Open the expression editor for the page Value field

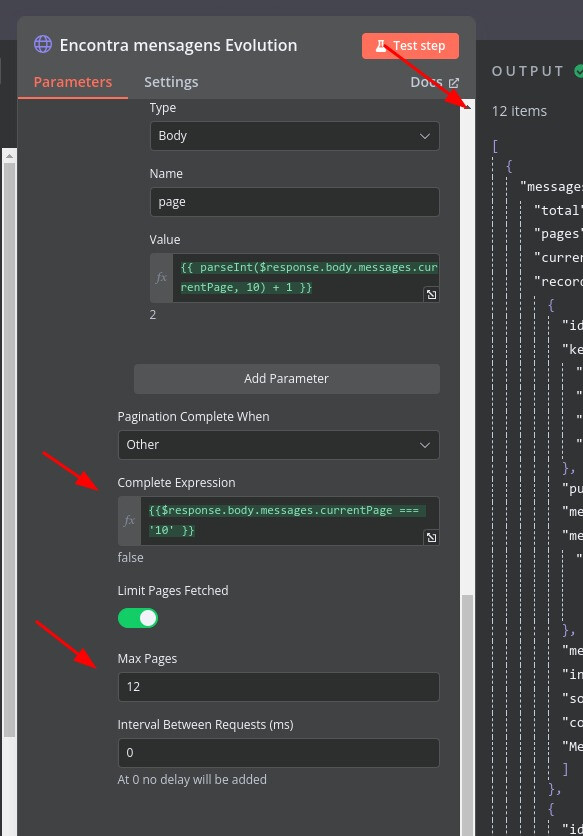pos(431,294)
